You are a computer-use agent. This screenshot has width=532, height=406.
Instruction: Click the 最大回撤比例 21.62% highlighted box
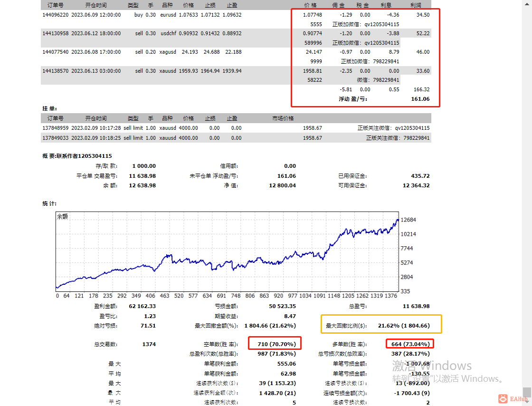(381, 324)
